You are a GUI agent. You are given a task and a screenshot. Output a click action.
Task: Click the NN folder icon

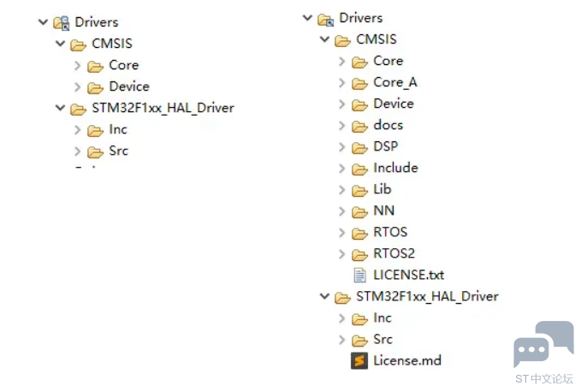(359, 212)
